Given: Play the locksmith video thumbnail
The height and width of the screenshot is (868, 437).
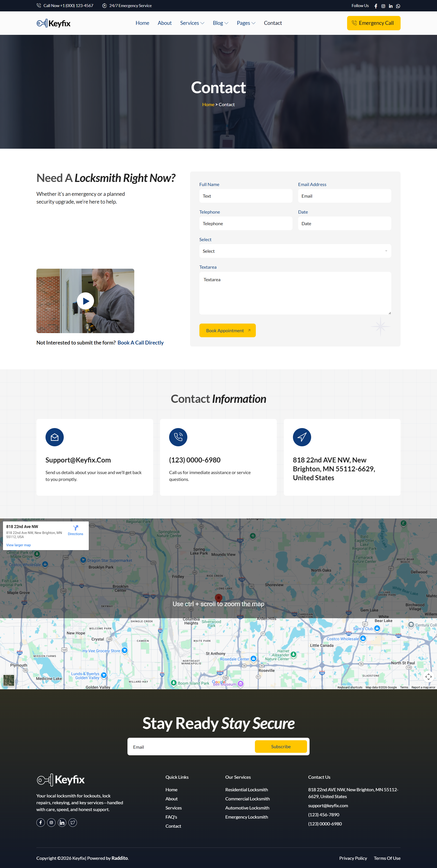Looking at the screenshot, I should [85, 301].
